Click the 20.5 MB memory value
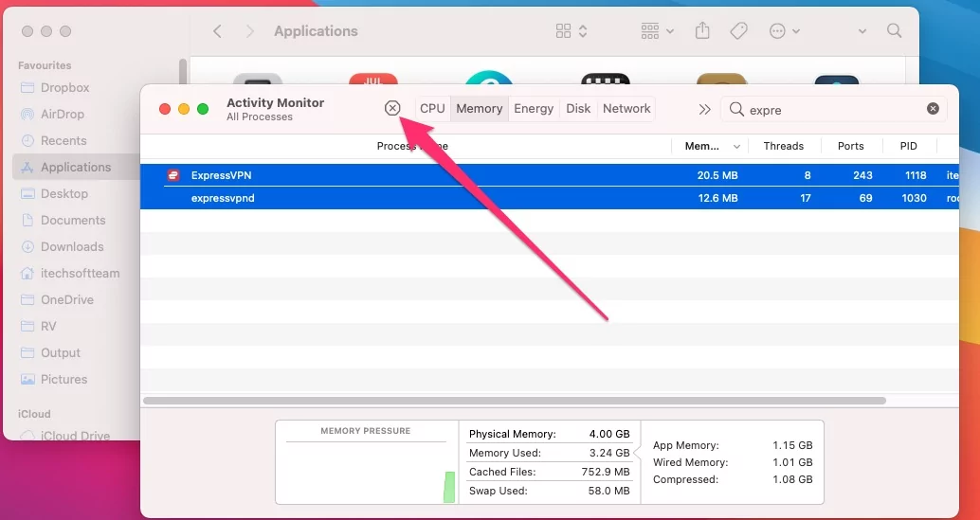Viewport: 980px width, 520px height. [x=717, y=175]
